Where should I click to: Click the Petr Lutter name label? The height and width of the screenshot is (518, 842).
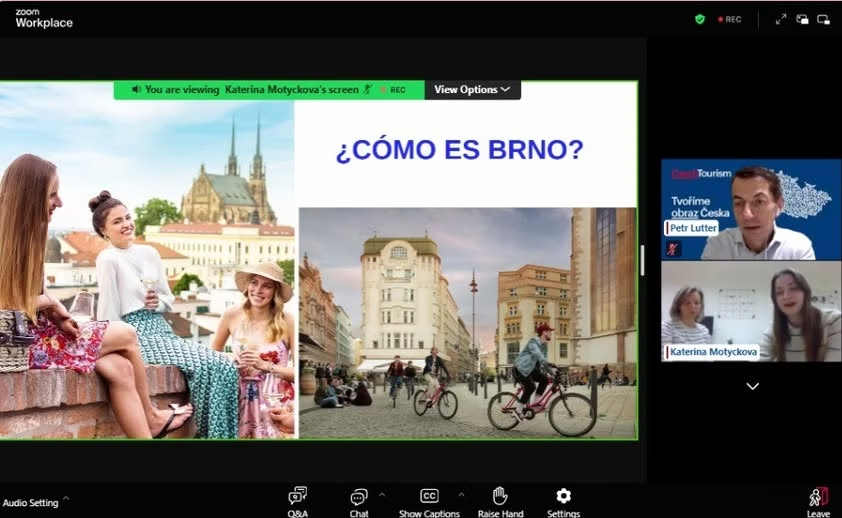[692, 228]
